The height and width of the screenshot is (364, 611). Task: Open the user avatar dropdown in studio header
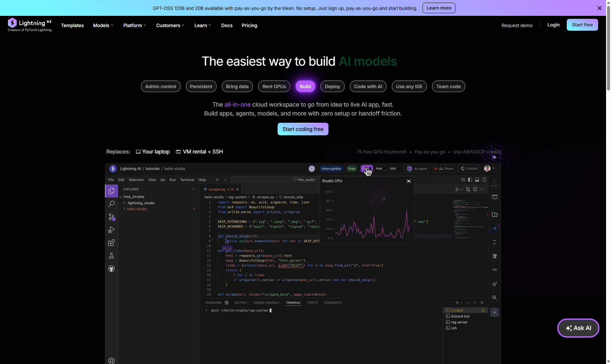(489, 169)
